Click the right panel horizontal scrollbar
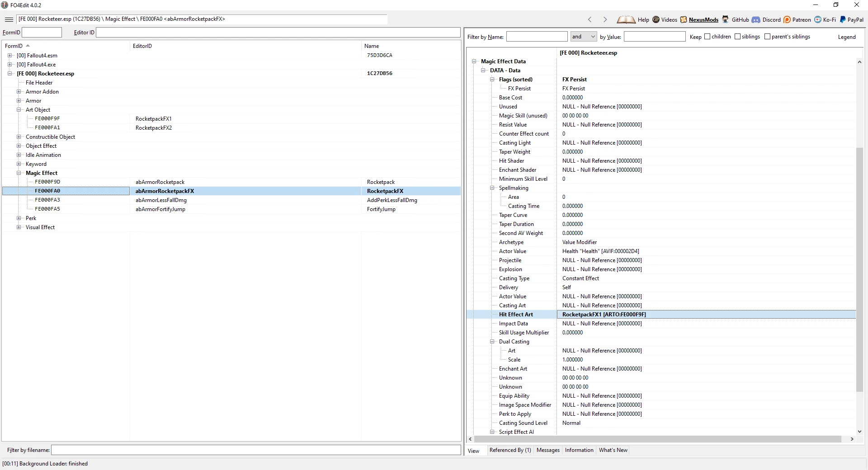868x470 pixels. point(657,439)
